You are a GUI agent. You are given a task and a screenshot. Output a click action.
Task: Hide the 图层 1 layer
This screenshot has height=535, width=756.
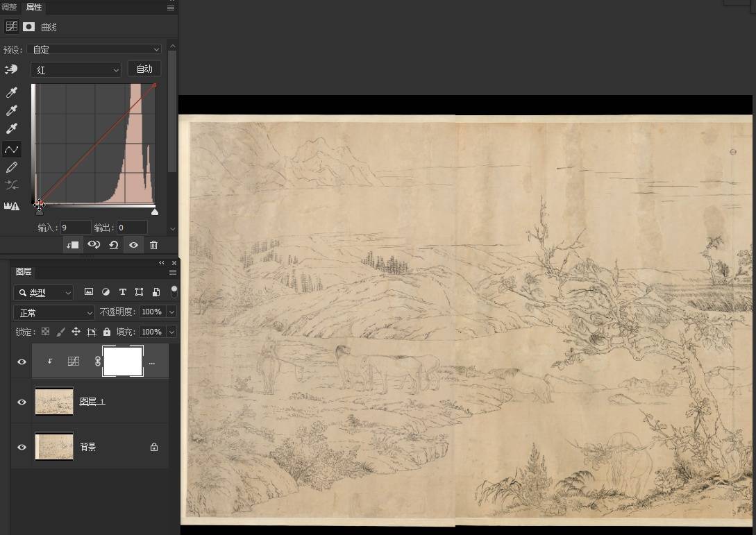[22, 402]
